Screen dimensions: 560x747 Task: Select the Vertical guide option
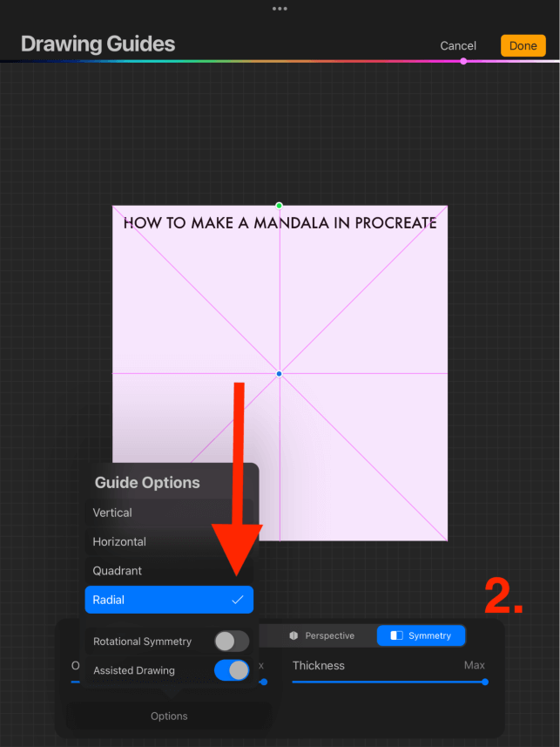pos(169,513)
